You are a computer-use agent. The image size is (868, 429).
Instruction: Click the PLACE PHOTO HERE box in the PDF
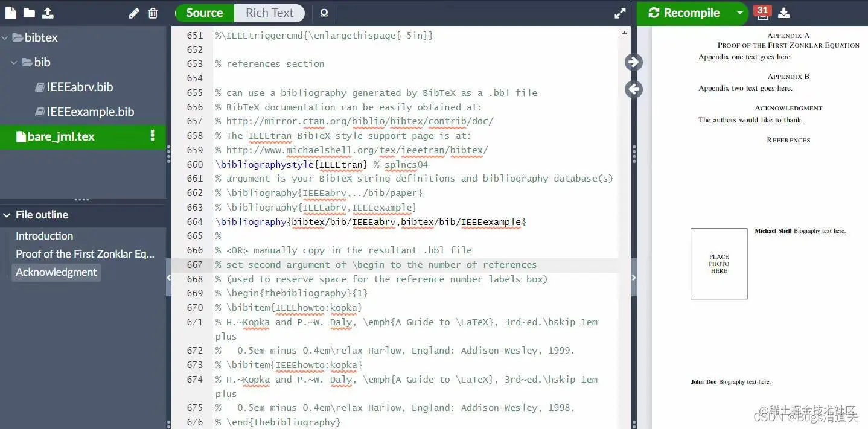719,264
